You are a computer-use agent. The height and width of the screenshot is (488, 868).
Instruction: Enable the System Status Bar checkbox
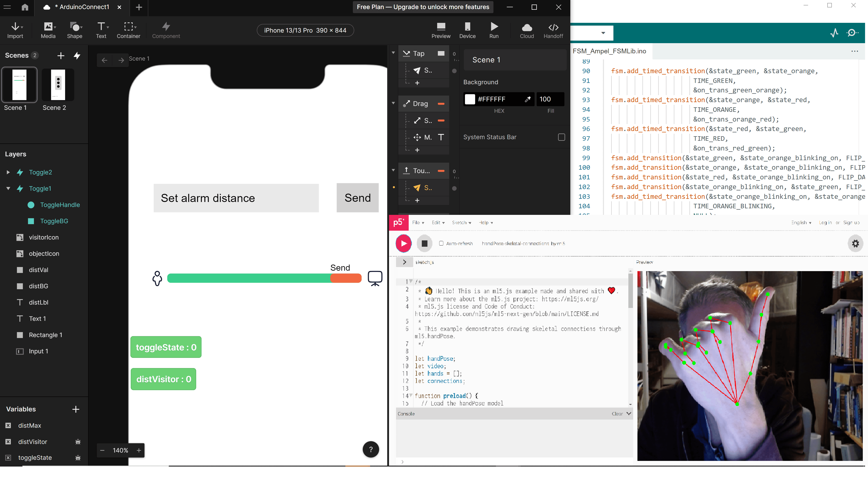(561, 137)
